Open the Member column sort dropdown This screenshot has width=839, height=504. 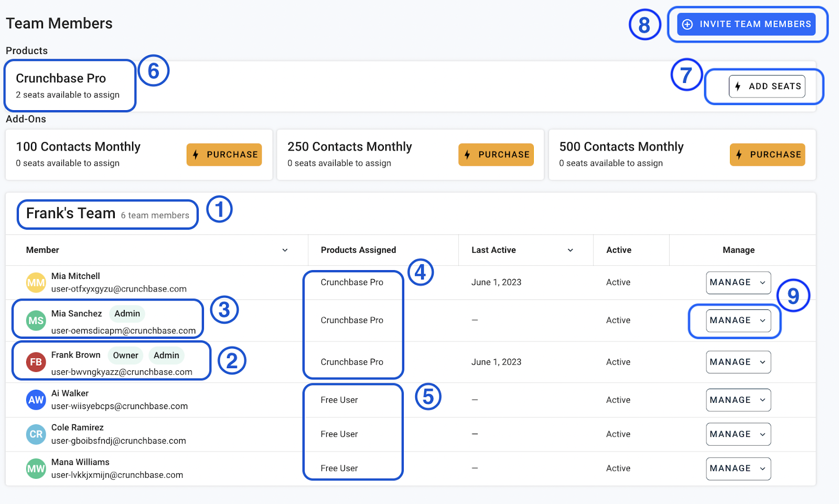[x=285, y=250]
